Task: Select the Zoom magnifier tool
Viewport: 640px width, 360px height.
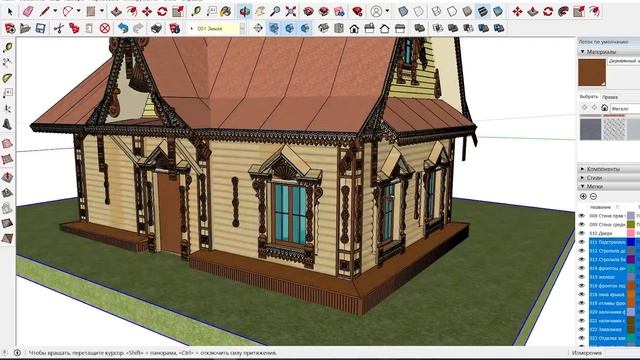Action: coord(276,11)
